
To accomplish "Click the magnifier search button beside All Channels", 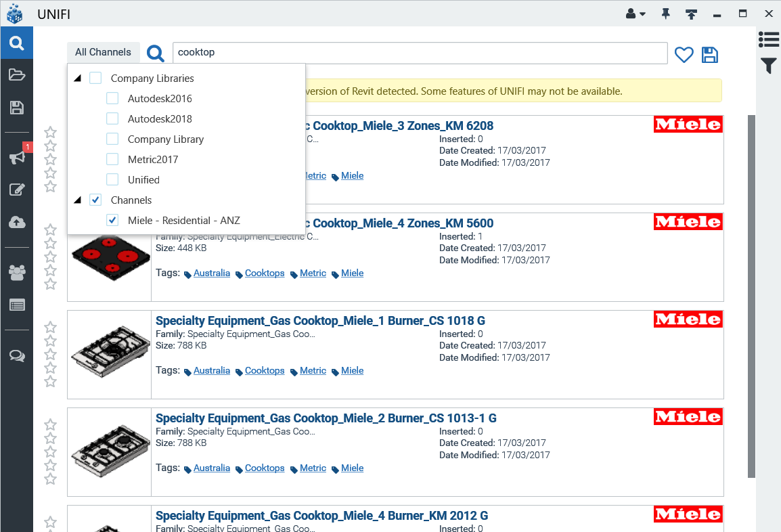I will click(156, 53).
